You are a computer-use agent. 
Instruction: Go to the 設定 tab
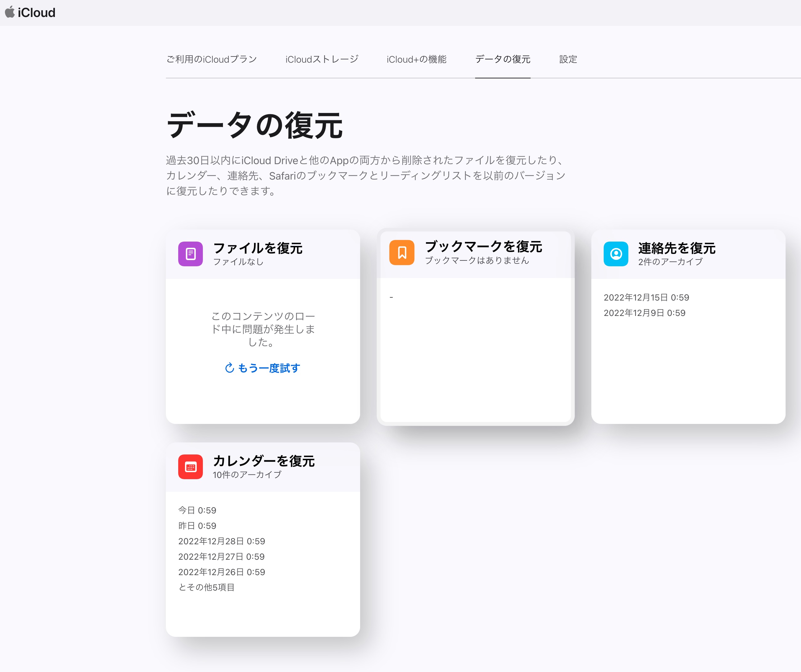coord(568,59)
